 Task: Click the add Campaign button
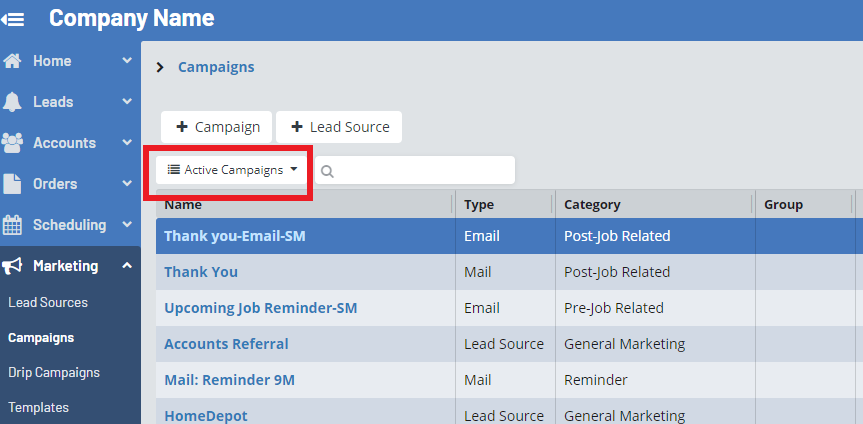point(217,127)
